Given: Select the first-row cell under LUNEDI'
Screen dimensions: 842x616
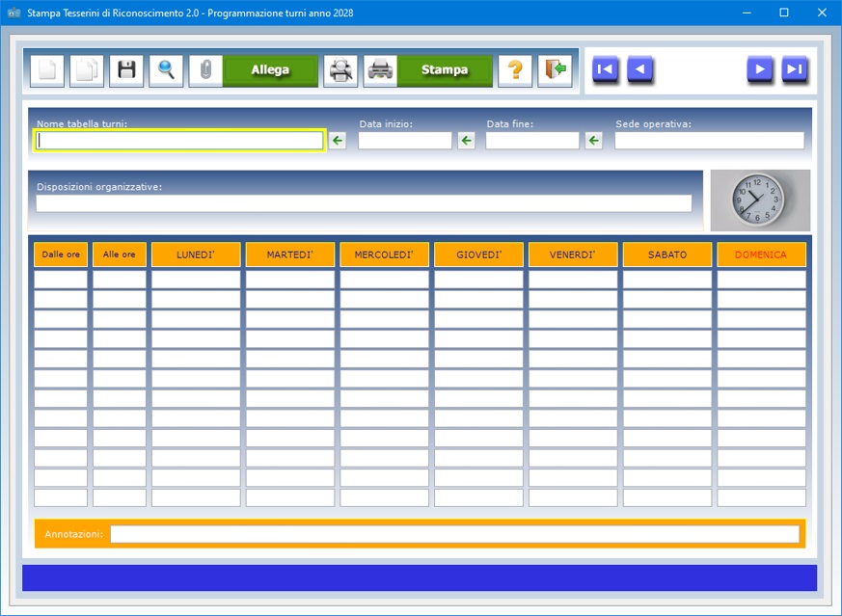Looking at the screenshot, I should tap(196, 280).
